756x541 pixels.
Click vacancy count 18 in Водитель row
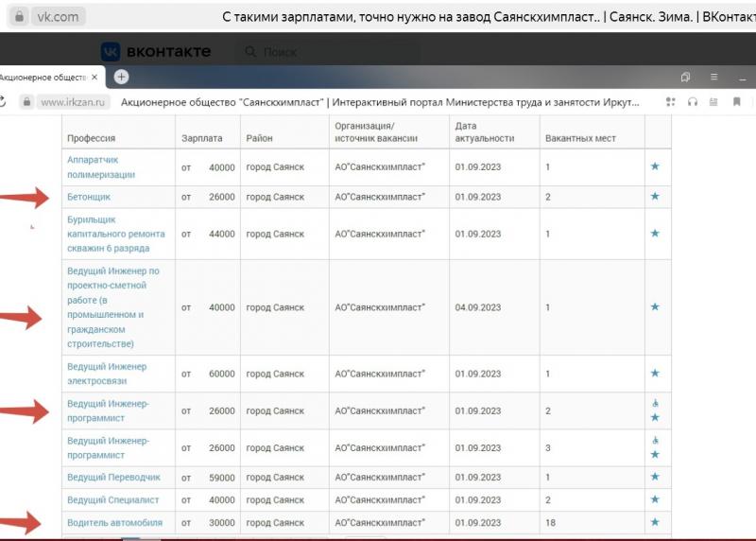click(x=550, y=523)
